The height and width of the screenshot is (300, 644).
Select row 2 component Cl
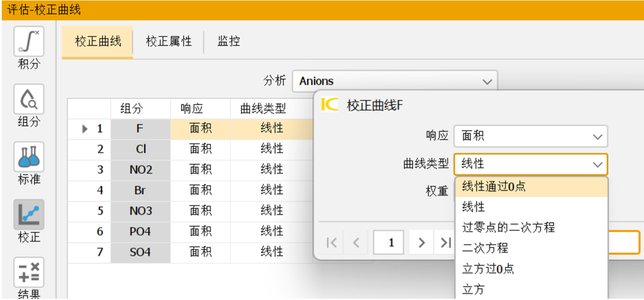pos(141,150)
